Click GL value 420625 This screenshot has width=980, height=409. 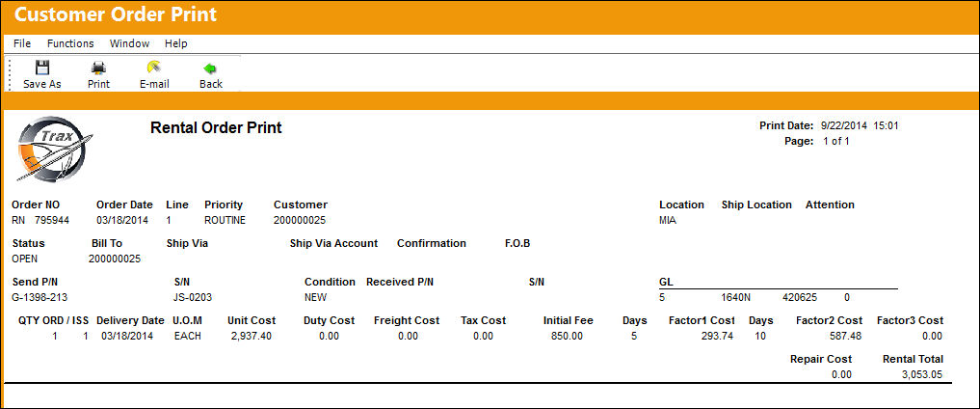pos(800,298)
